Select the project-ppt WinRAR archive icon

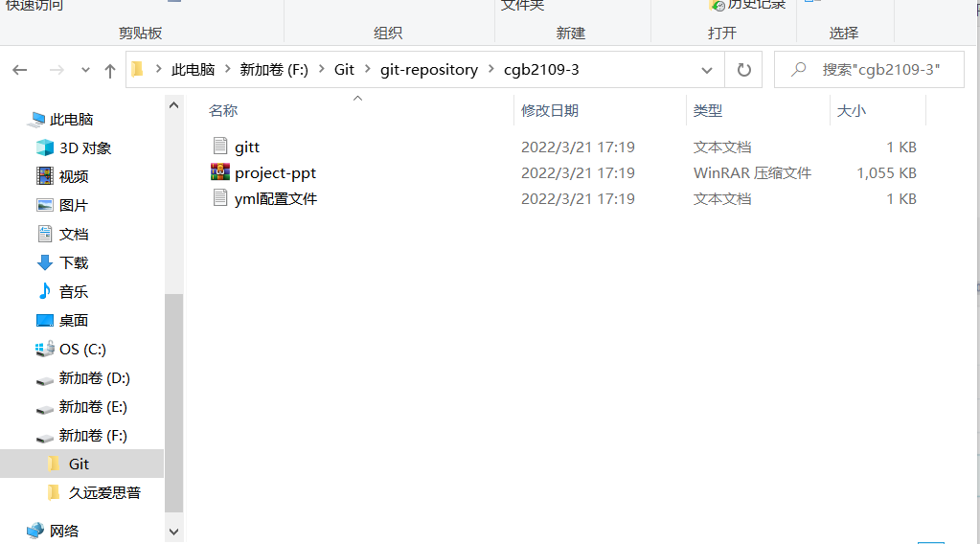point(220,171)
